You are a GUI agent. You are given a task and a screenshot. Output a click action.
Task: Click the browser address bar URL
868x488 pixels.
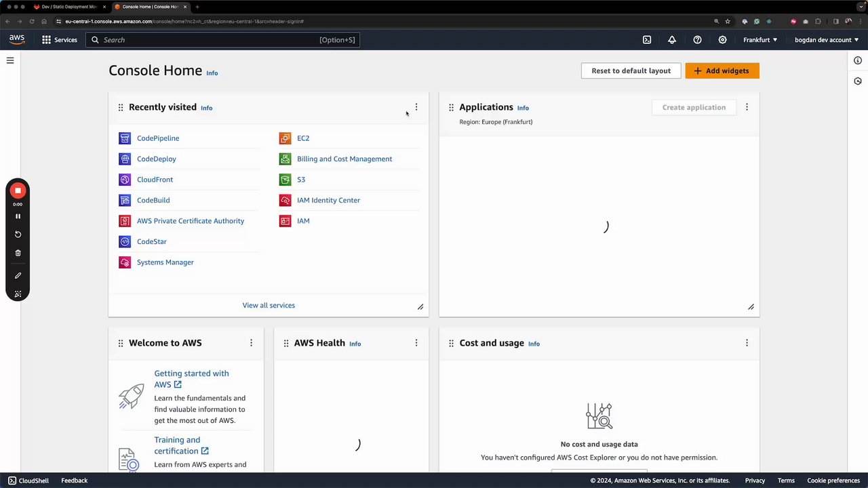pos(184,21)
